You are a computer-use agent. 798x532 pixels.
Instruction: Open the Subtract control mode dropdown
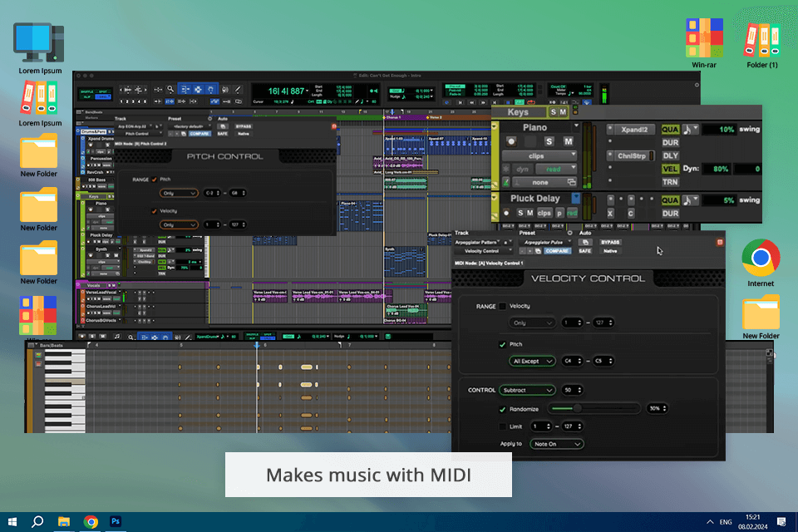tap(527, 390)
